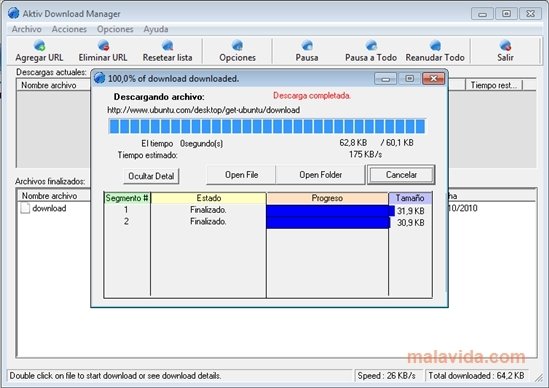Click the Aktiv Download Manager title bar logo

14,13
